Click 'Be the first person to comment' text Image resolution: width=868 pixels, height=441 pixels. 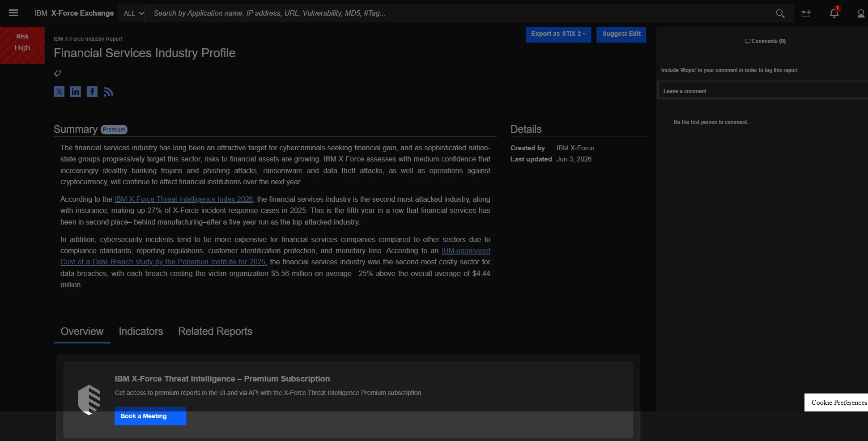(x=711, y=122)
